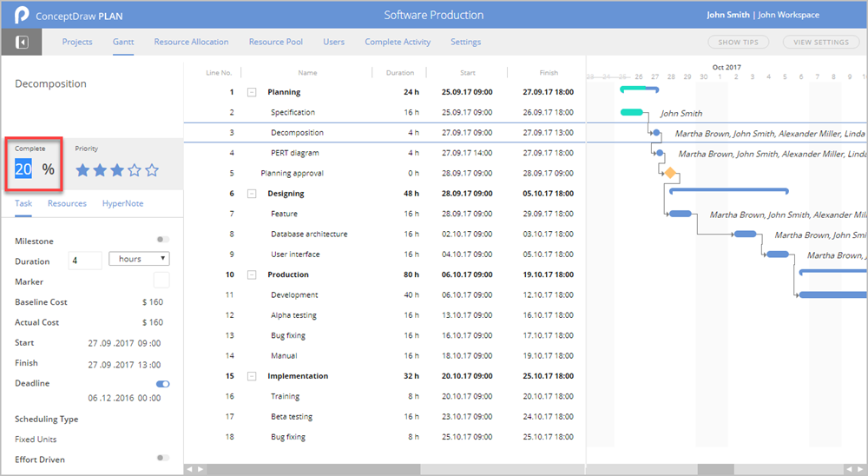Collapse the Production task group

pos(252,274)
